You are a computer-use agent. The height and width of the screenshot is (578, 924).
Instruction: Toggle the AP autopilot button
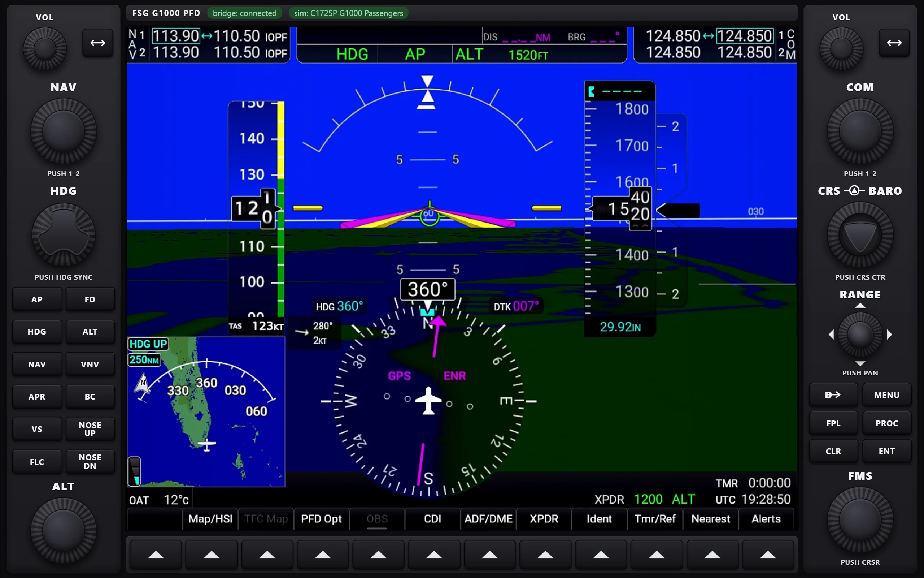37,299
